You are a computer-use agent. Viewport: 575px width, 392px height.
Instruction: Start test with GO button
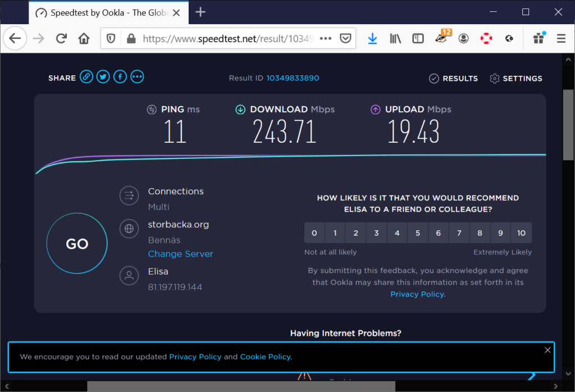click(77, 244)
